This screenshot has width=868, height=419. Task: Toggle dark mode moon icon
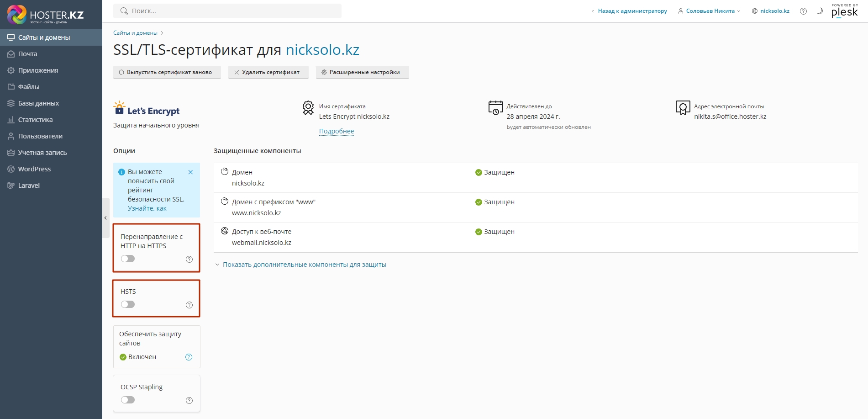[820, 11]
